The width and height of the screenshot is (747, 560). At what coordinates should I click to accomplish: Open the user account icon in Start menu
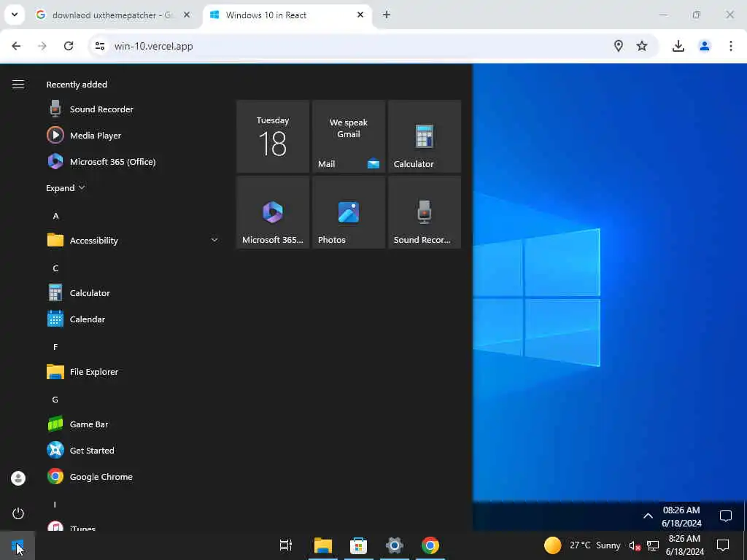[18, 478]
